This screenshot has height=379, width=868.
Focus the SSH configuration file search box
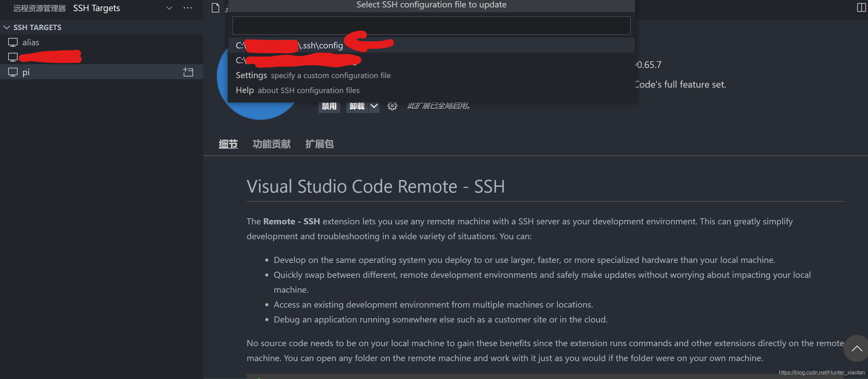(x=431, y=25)
